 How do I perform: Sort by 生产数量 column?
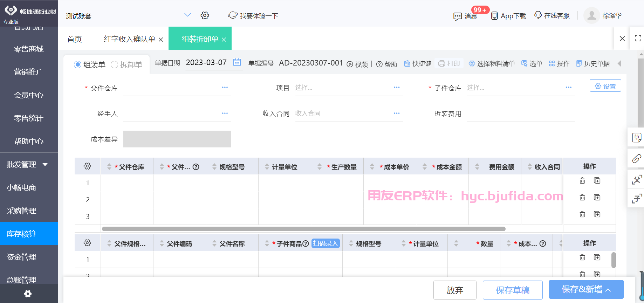(320, 167)
